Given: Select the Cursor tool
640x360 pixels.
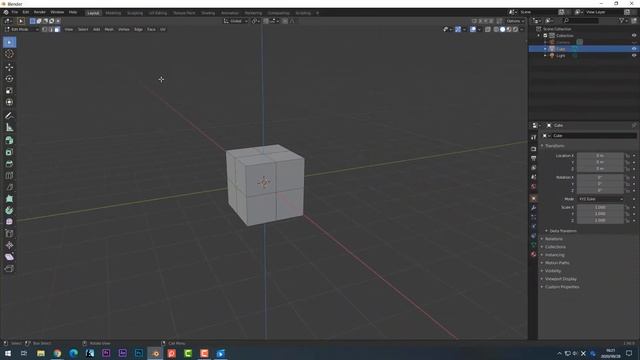Looking at the screenshot, I should click(x=9, y=54).
